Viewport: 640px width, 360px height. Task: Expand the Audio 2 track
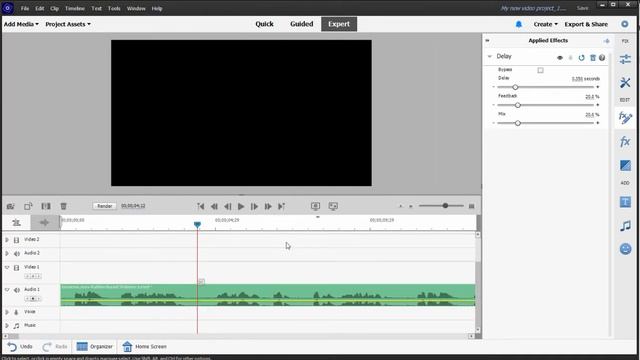pos(7,253)
